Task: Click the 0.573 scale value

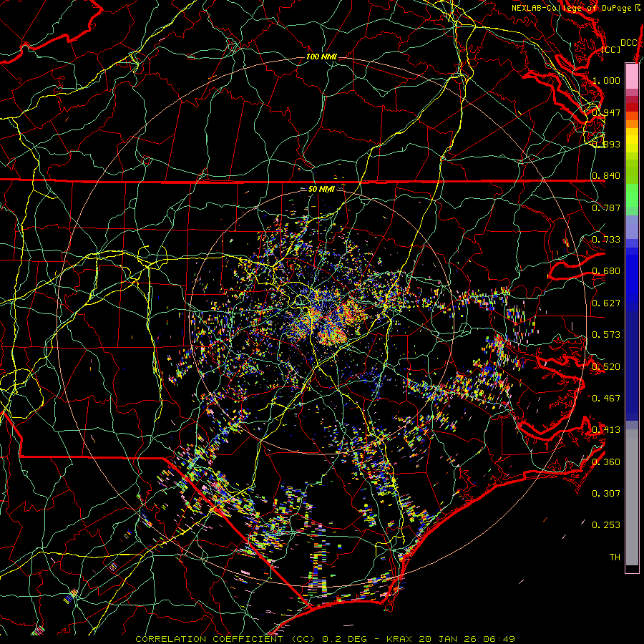Action: click(606, 334)
